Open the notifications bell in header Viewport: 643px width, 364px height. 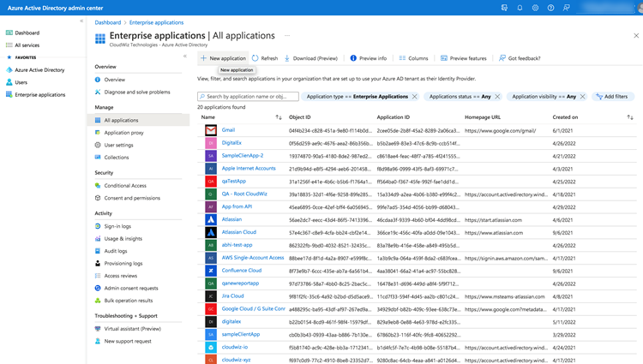click(520, 8)
